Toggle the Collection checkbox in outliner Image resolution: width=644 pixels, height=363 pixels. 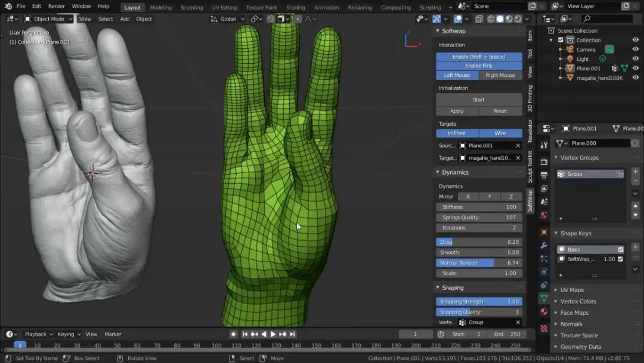click(x=561, y=40)
